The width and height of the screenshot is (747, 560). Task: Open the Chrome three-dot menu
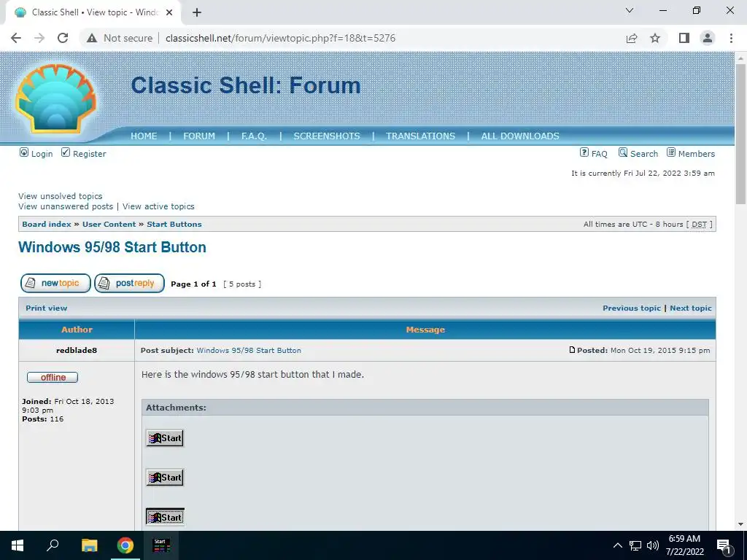(x=731, y=38)
